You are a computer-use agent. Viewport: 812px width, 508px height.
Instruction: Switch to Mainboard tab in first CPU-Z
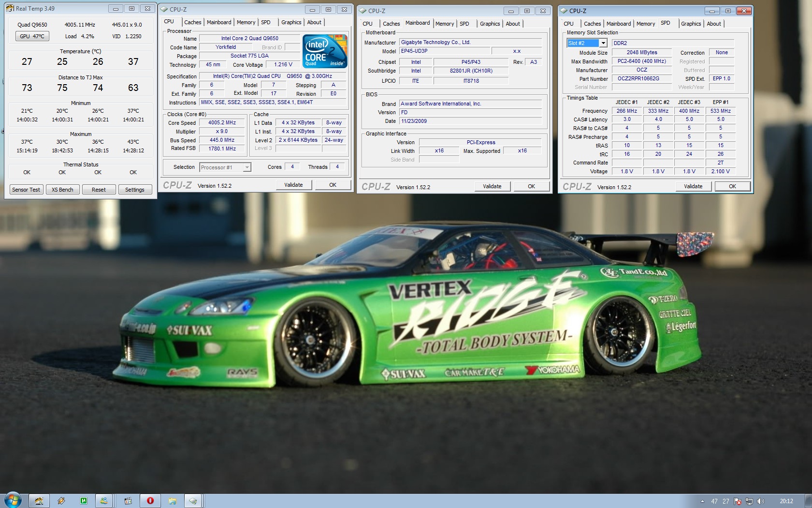point(219,22)
